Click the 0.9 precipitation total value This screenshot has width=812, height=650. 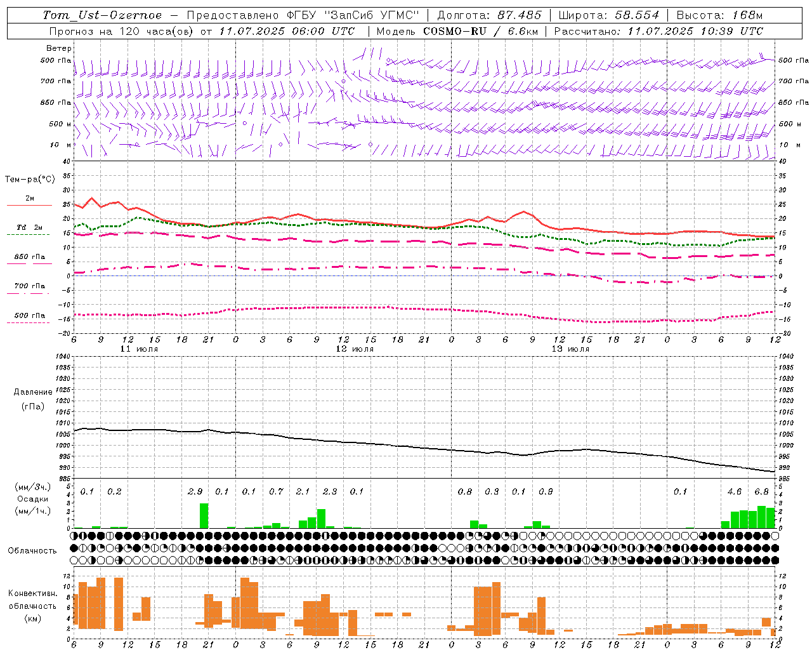tap(546, 491)
